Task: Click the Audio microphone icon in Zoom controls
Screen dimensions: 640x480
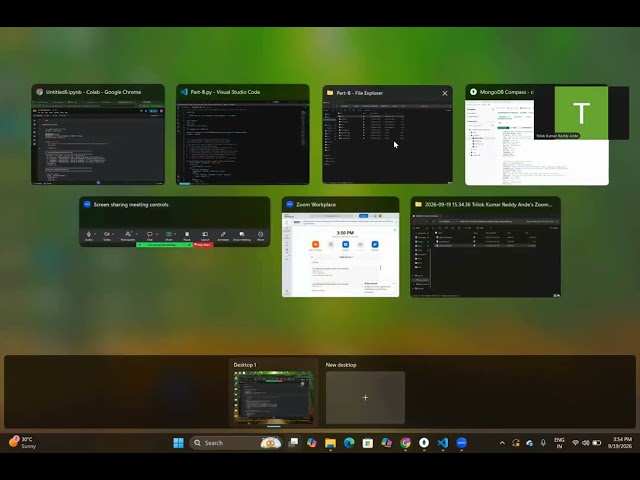Action: (89, 235)
